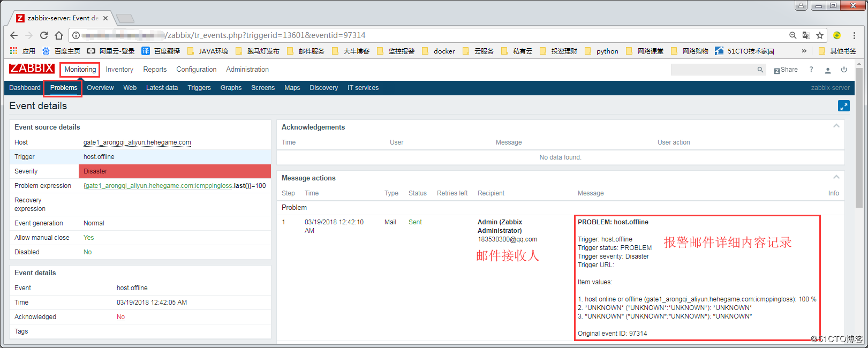Open the docker bookmark folder

point(438,51)
